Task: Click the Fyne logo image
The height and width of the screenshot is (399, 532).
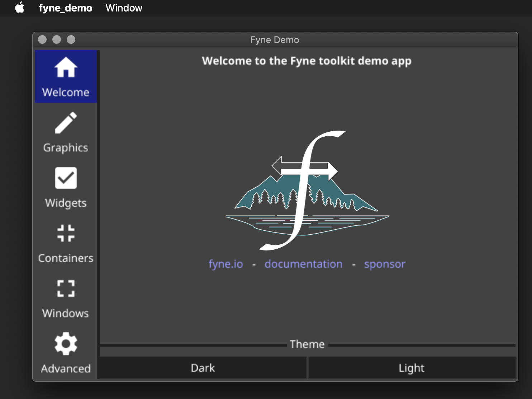Action: pyautogui.click(x=307, y=190)
